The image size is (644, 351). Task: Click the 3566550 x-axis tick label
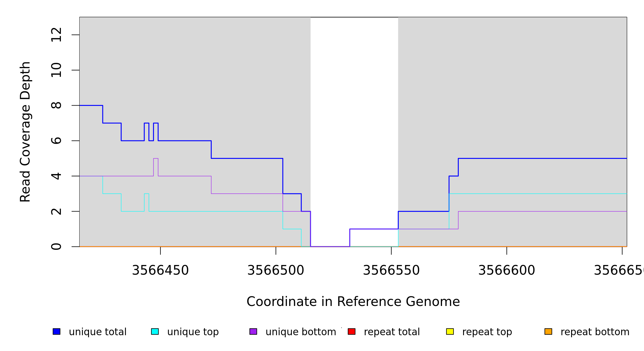click(x=391, y=270)
